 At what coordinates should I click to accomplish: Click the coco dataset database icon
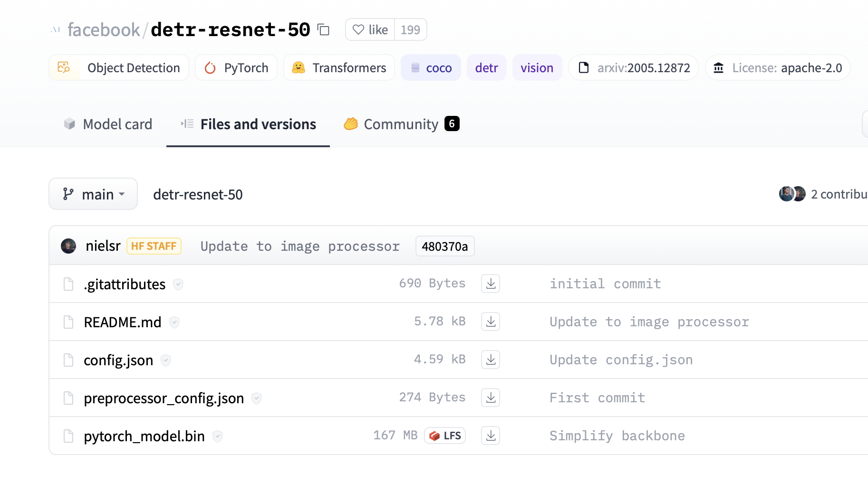[x=415, y=67]
